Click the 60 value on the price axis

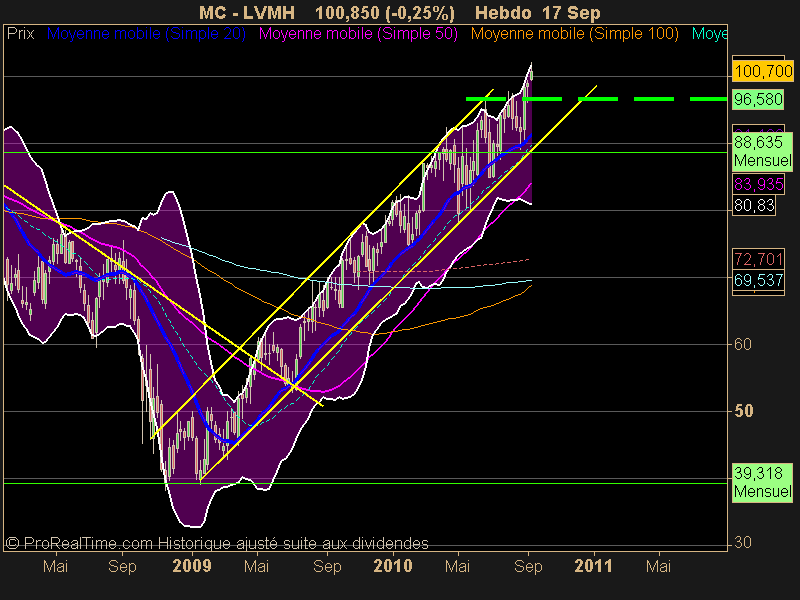742,344
